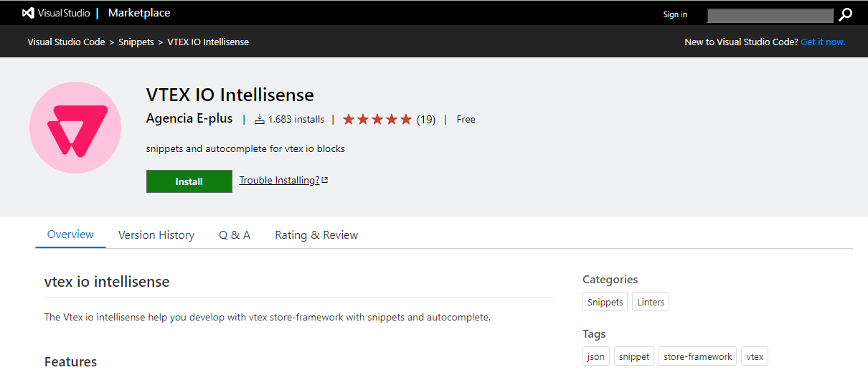Select the Linters category tag
868x375 pixels.
click(651, 302)
